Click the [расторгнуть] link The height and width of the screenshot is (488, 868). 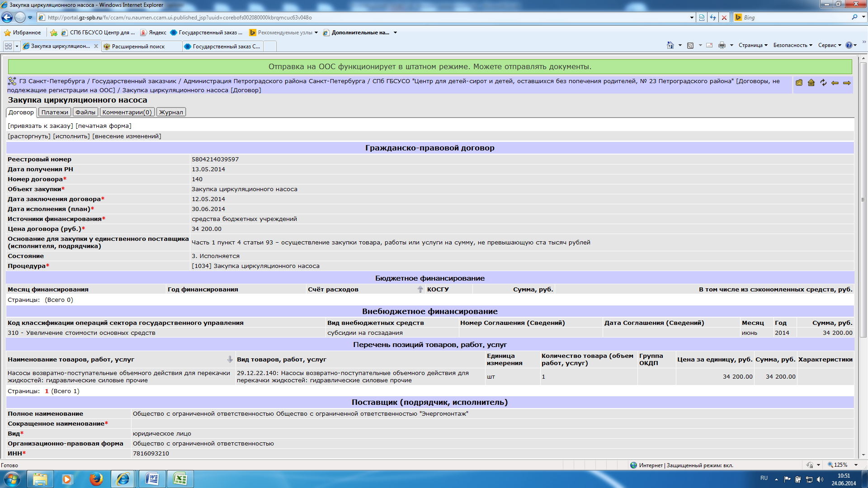(29, 136)
